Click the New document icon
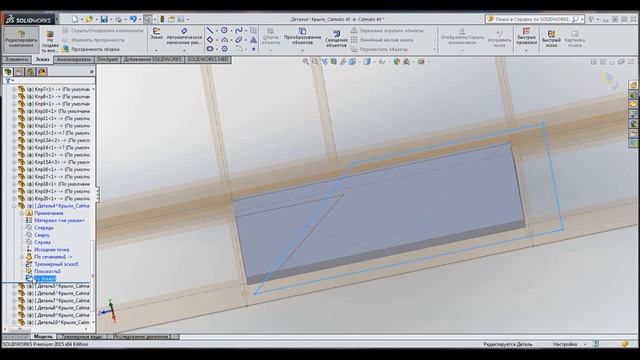Image resolution: width=640 pixels, height=360 pixels. pyautogui.click(x=75, y=19)
